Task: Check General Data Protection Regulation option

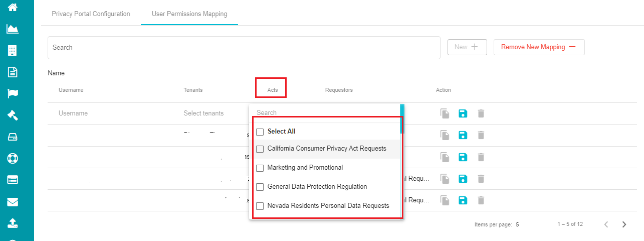Action: pos(260,187)
